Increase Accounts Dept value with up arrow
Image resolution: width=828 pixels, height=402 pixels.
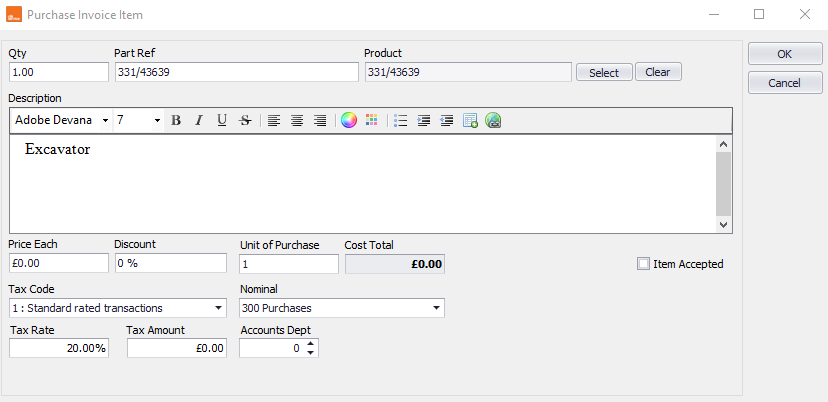tap(310, 344)
